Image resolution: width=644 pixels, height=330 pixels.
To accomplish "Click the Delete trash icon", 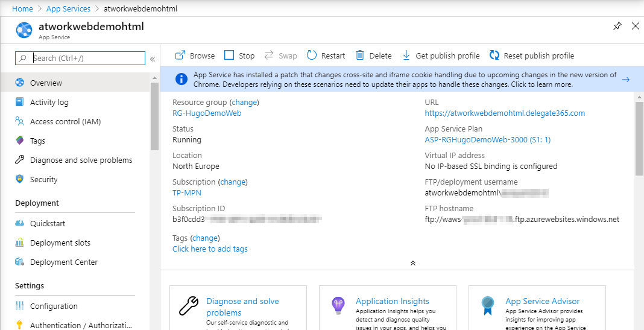I will tap(360, 56).
